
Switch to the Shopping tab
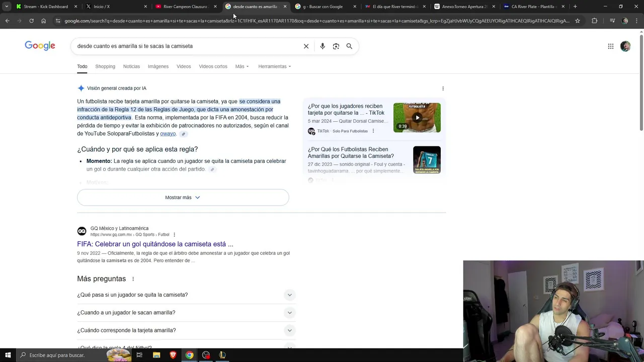pyautogui.click(x=105, y=66)
